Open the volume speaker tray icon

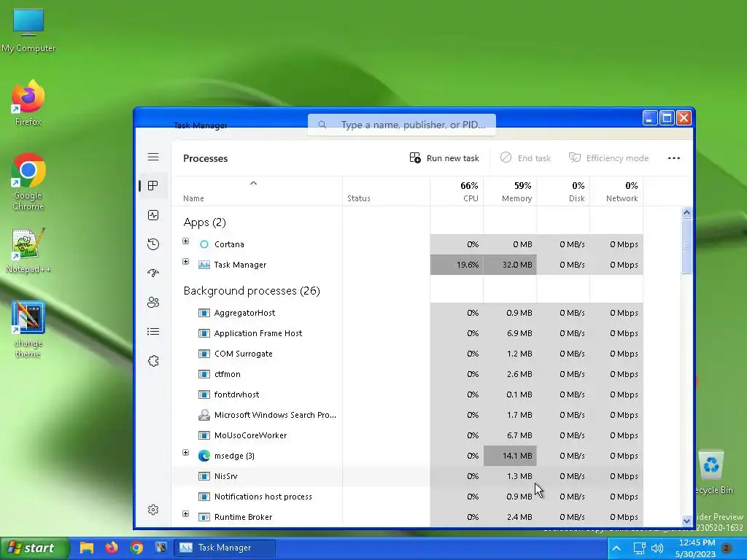coord(657,548)
